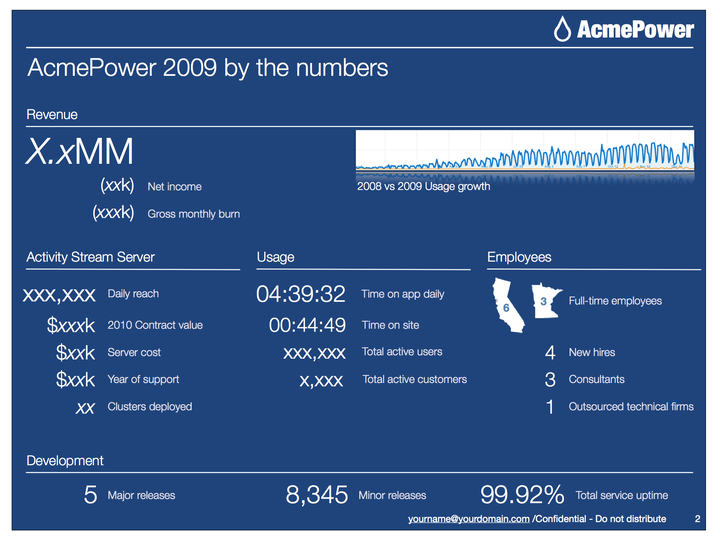Click the 'Confidential - Do not distribute' footer text
Viewport: 720px width, 546px height.
pos(601,519)
